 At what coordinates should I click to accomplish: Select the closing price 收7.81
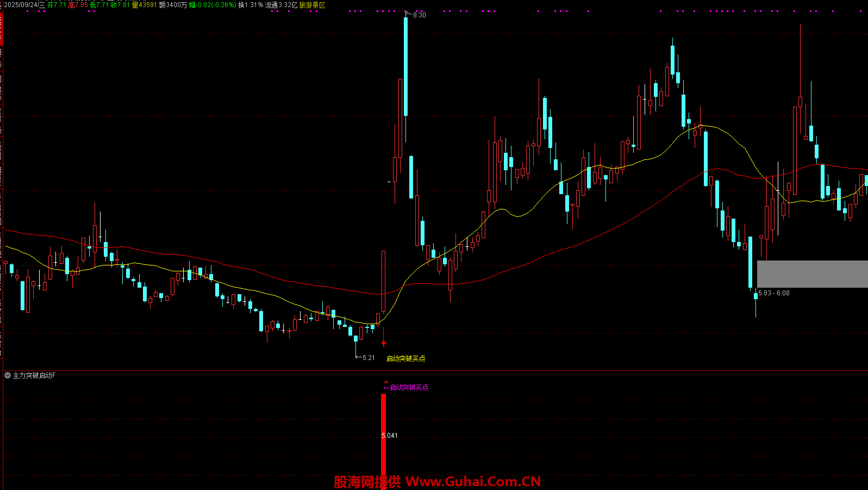click(120, 5)
